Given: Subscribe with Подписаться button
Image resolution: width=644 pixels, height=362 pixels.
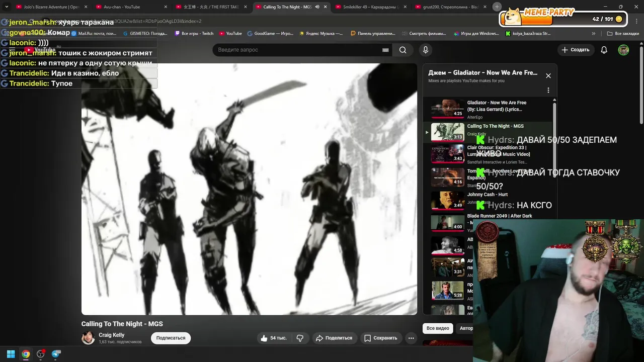Looking at the screenshot, I should click(171, 338).
